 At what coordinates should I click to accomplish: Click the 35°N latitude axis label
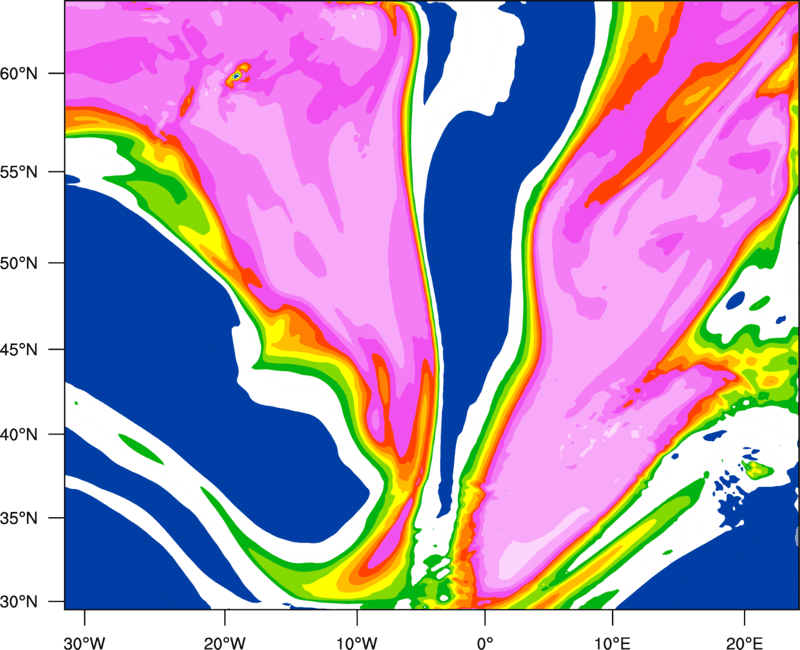click(x=19, y=518)
